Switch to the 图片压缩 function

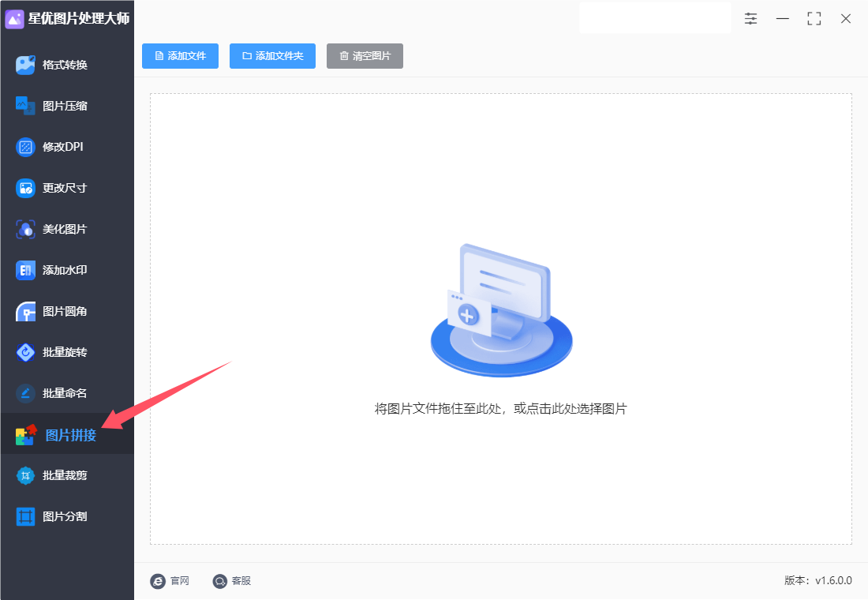(x=67, y=106)
